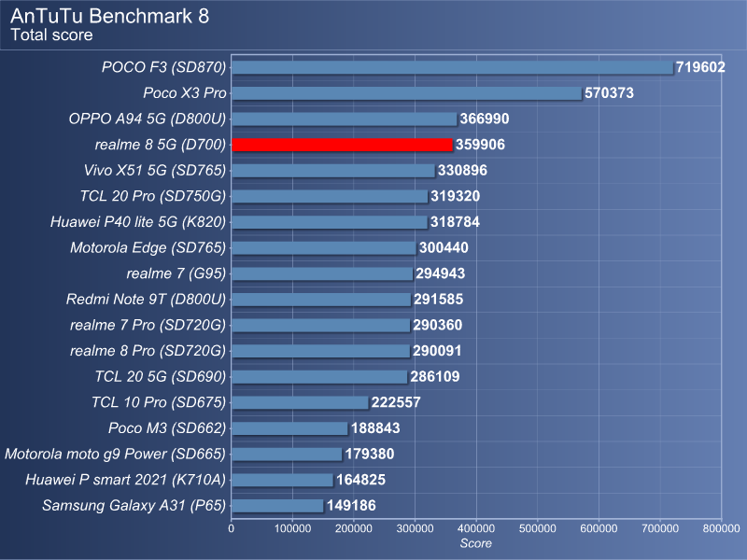Select the "Poco X3 Pro" device label
Viewport: 747px width, 560px height.
pos(185,92)
